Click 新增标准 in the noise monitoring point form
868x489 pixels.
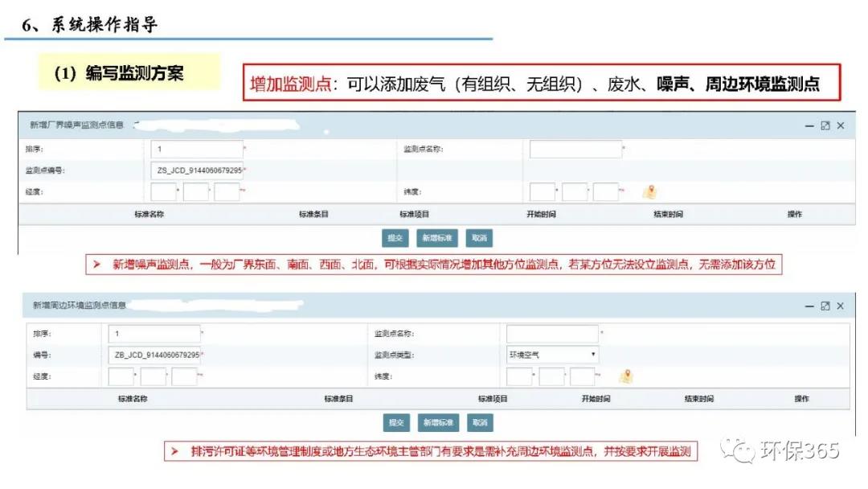click(438, 238)
